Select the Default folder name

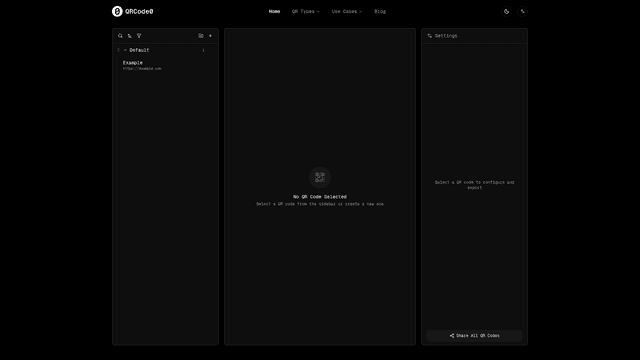point(139,50)
